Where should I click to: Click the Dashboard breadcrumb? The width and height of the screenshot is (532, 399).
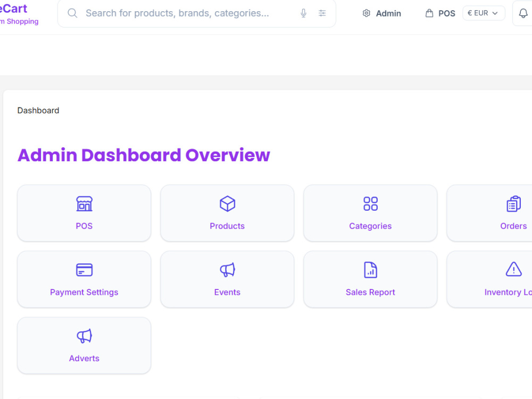point(38,111)
